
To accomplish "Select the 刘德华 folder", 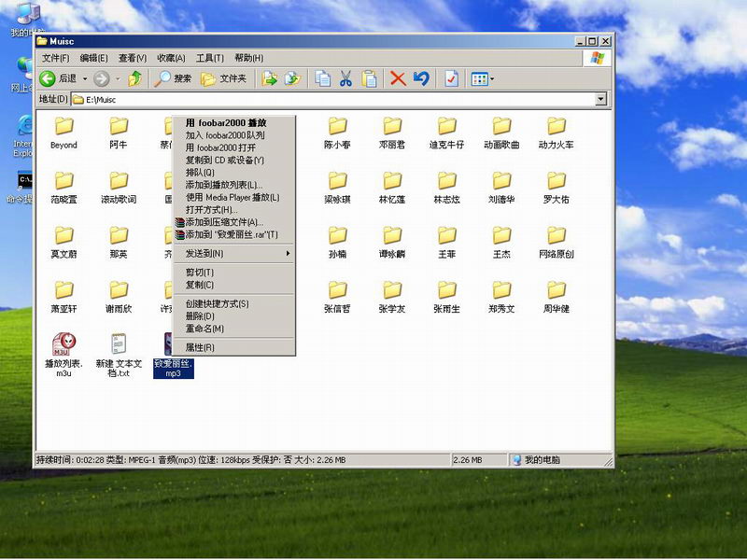I will [x=501, y=189].
